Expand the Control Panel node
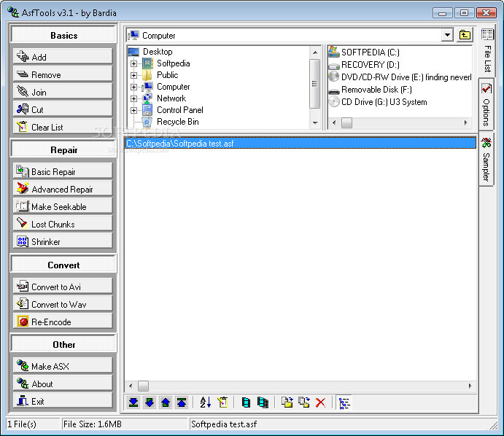The width and height of the screenshot is (504, 436). coord(133,110)
